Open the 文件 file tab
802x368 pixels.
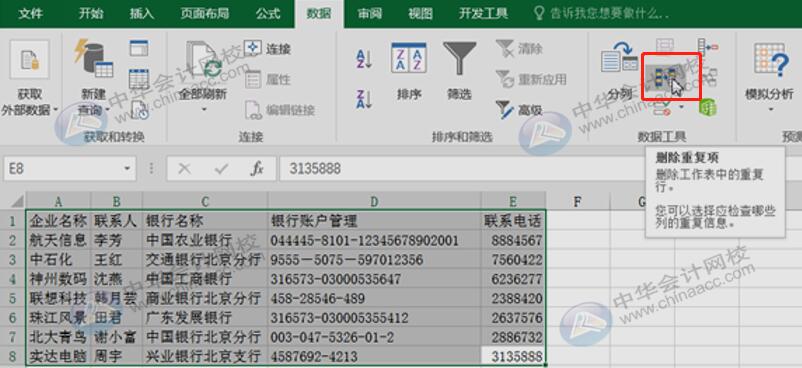30,14
